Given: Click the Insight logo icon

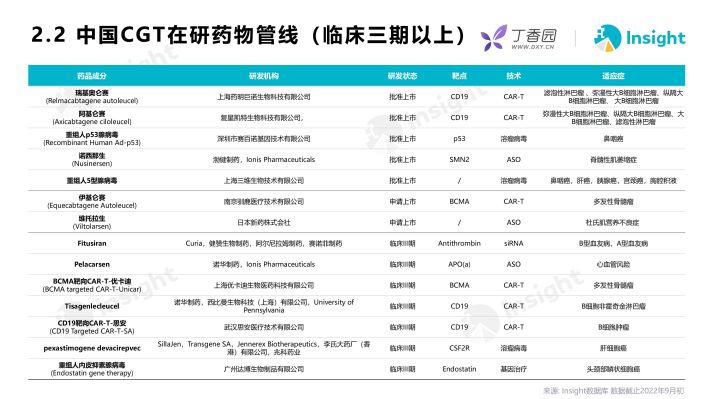Looking at the screenshot, I should pos(607,38).
